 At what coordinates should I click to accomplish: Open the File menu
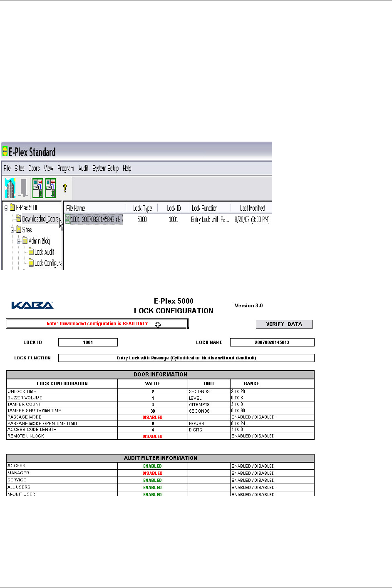pyautogui.click(x=7, y=168)
